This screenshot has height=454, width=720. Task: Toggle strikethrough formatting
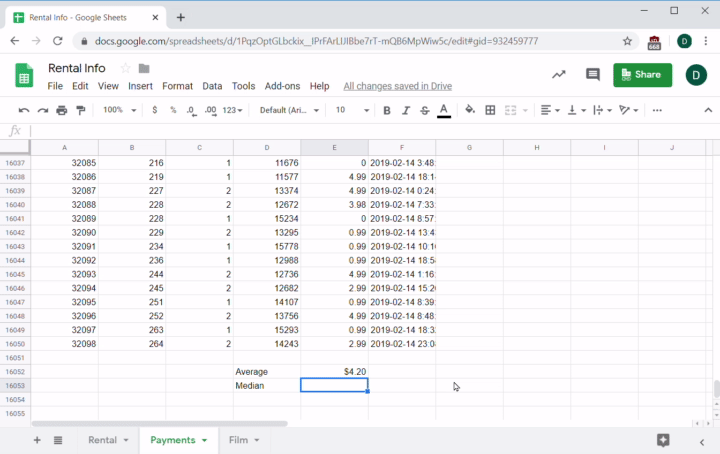pyautogui.click(x=425, y=110)
